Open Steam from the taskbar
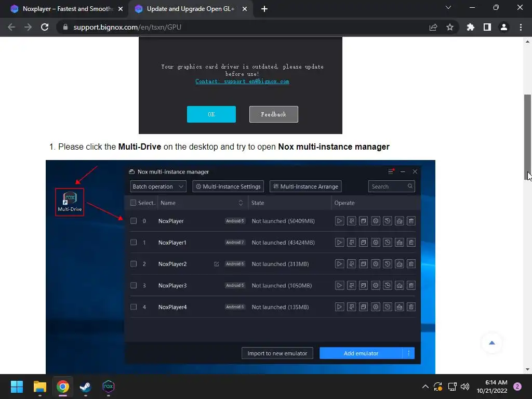The height and width of the screenshot is (399, 532). 85,387
